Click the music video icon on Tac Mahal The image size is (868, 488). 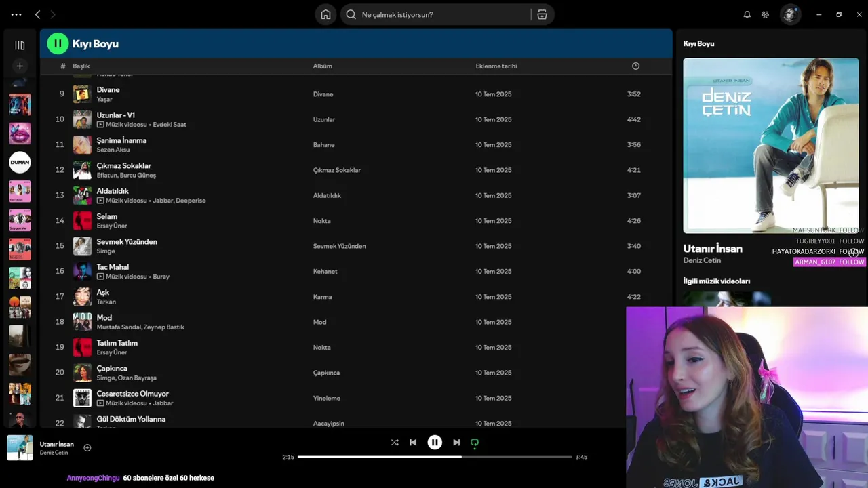coord(100,277)
